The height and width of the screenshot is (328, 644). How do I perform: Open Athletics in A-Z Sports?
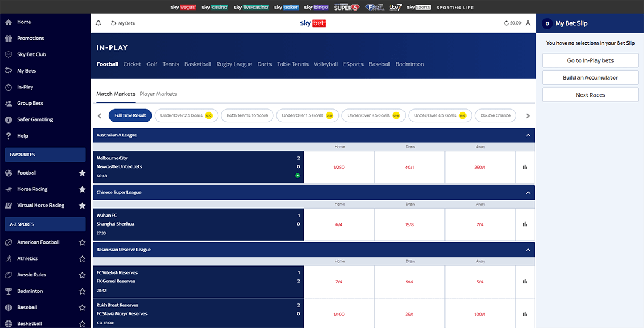pyautogui.click(x=28, y=258)
